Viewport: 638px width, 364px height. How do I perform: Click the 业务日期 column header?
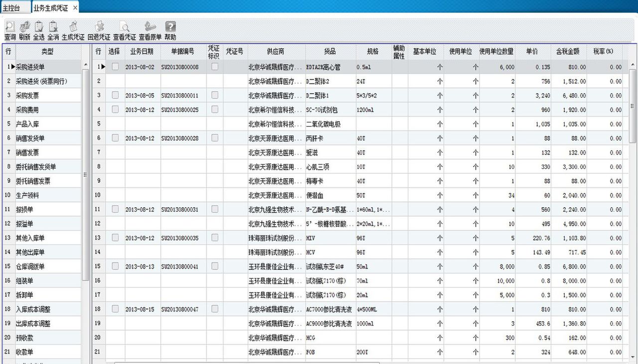pos(142,51)
